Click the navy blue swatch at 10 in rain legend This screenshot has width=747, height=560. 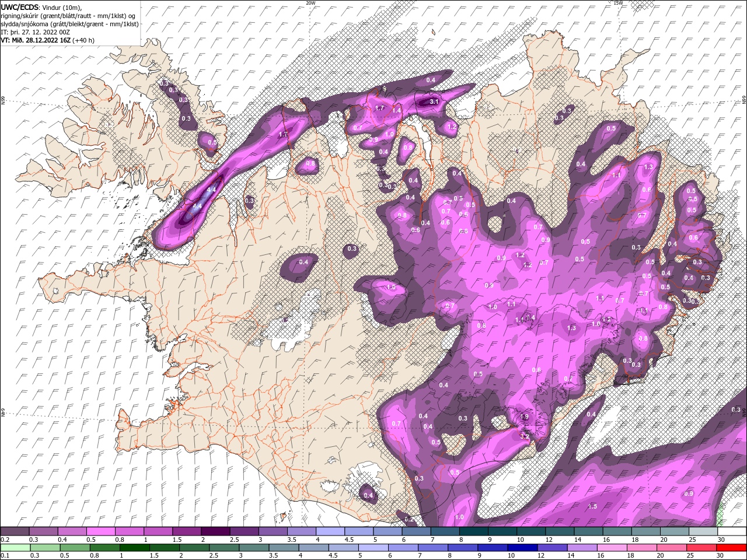523,548
